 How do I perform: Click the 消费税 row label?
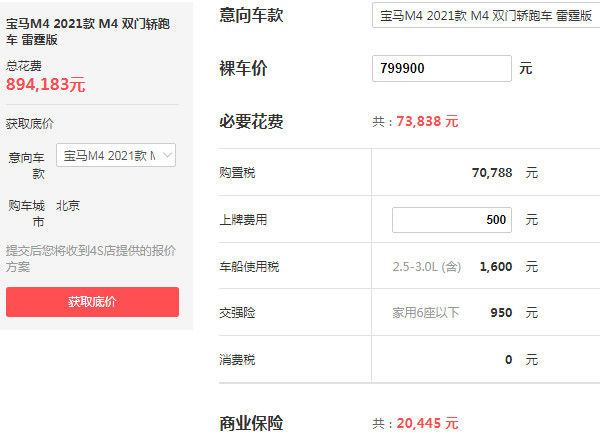point(237,360)
